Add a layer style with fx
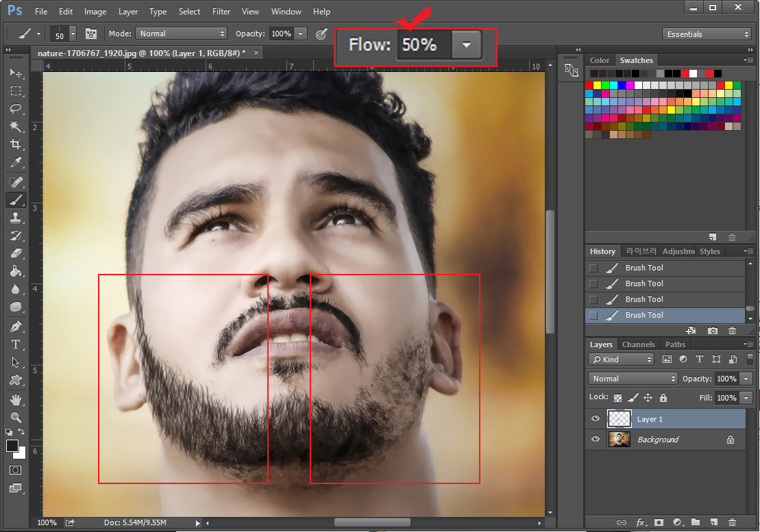760x532 pixels. (641, 522)
